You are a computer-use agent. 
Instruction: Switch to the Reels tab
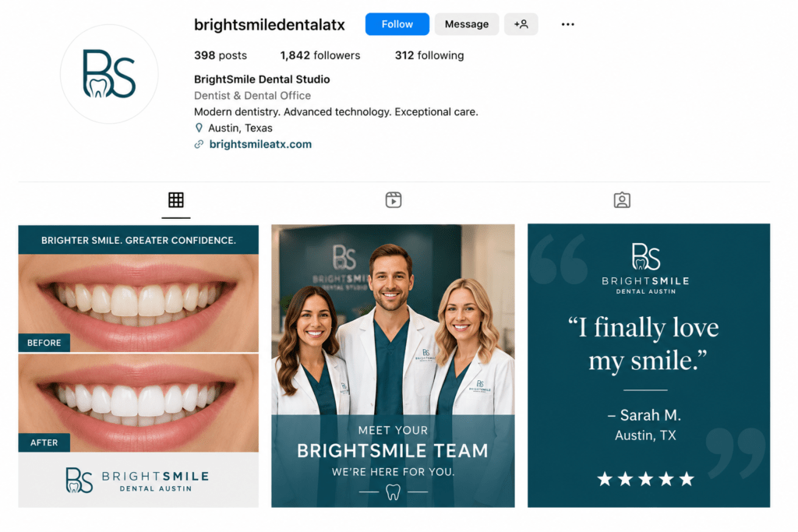coord(394,200)
